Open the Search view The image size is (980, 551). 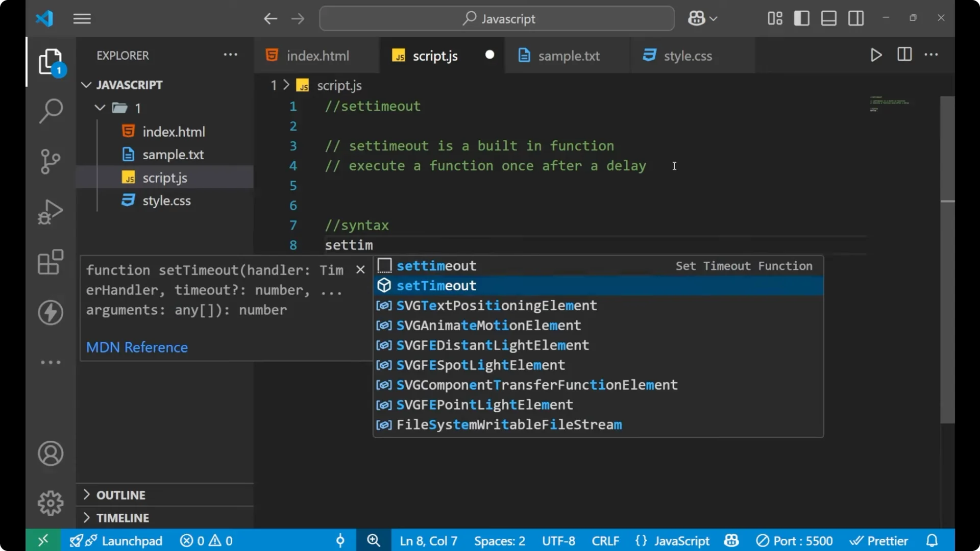click(51, 111)
